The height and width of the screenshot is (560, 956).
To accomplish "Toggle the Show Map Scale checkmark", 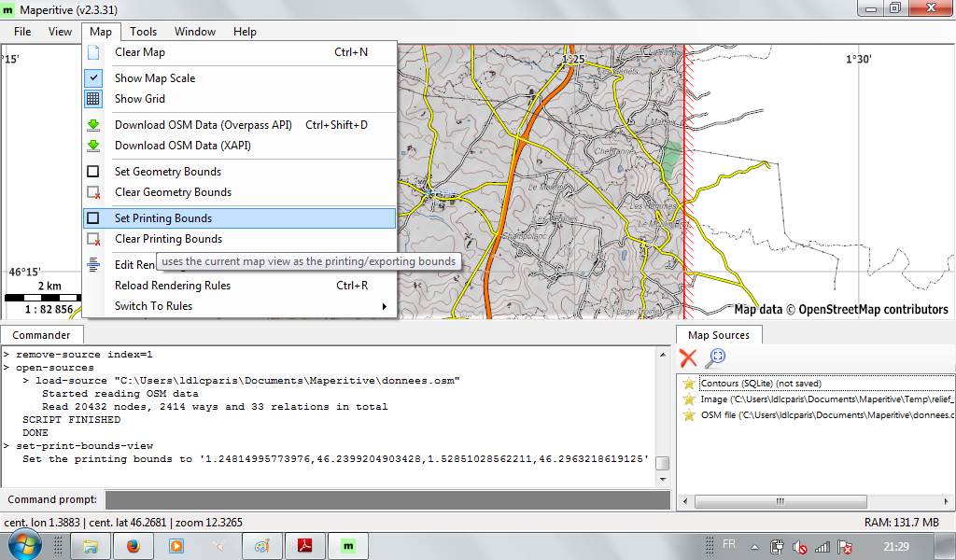I will [93, 78].
